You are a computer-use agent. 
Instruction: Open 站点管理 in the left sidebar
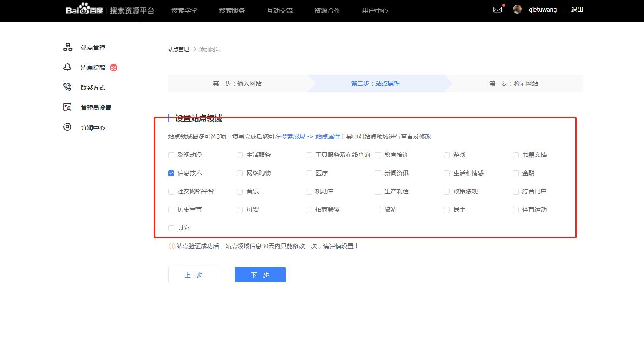[x=92, y=48]
